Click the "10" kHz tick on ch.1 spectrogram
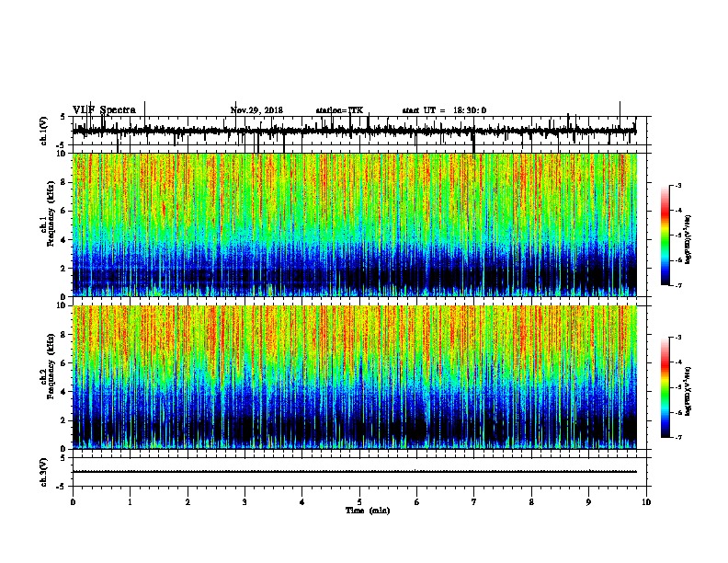The width and height of the screenshot is (728, 563). point(62,154)
